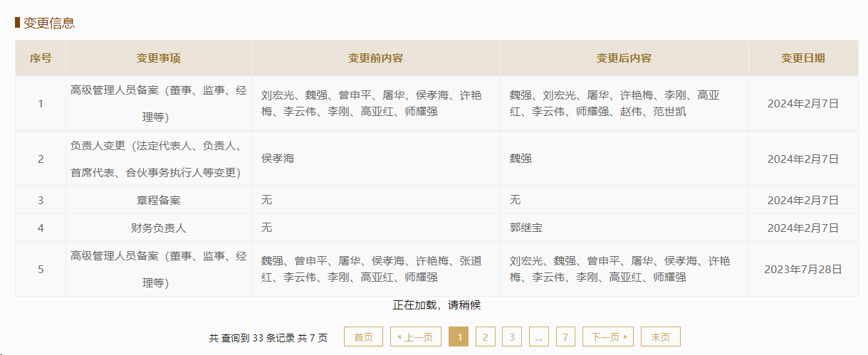
Task: Click the 变更日期 column header
Action: coord(803,58)
